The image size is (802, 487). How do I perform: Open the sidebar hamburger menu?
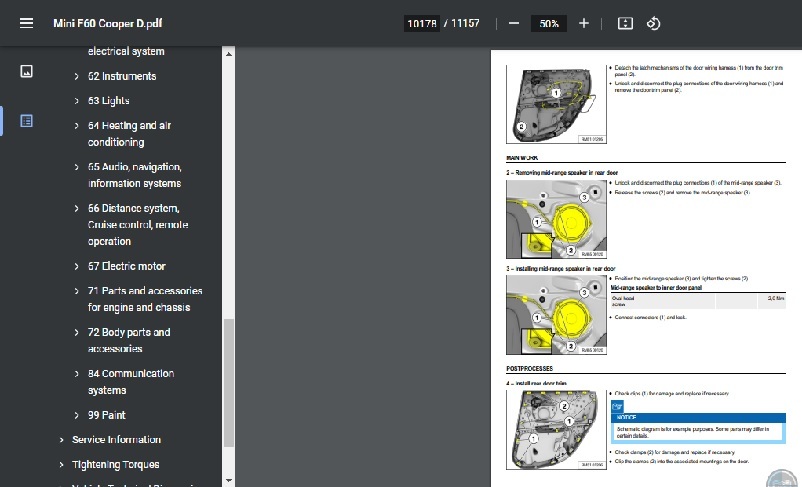(x=27, y=23)
